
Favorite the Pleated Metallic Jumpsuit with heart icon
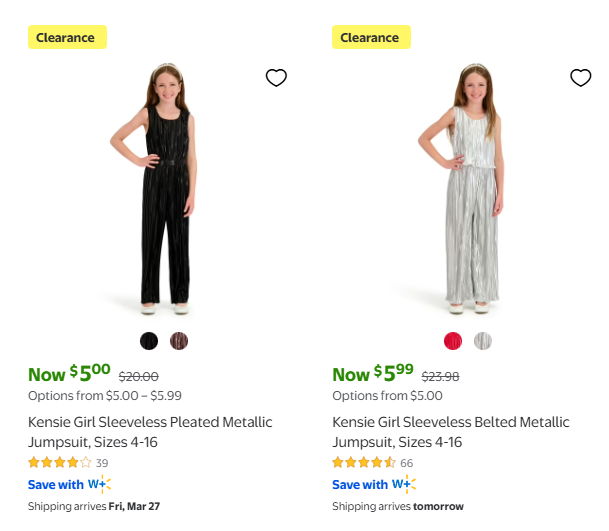[276, 78]
